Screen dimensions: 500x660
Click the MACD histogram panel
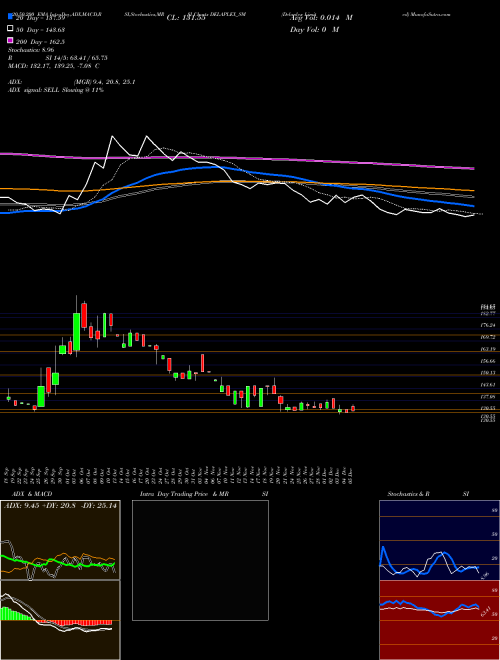(x=60, y=620)
